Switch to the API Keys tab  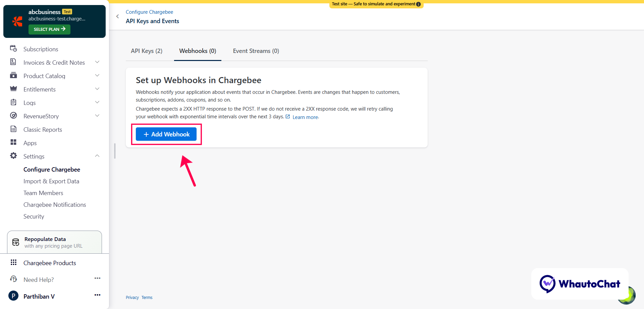click(x=147, y=51)
